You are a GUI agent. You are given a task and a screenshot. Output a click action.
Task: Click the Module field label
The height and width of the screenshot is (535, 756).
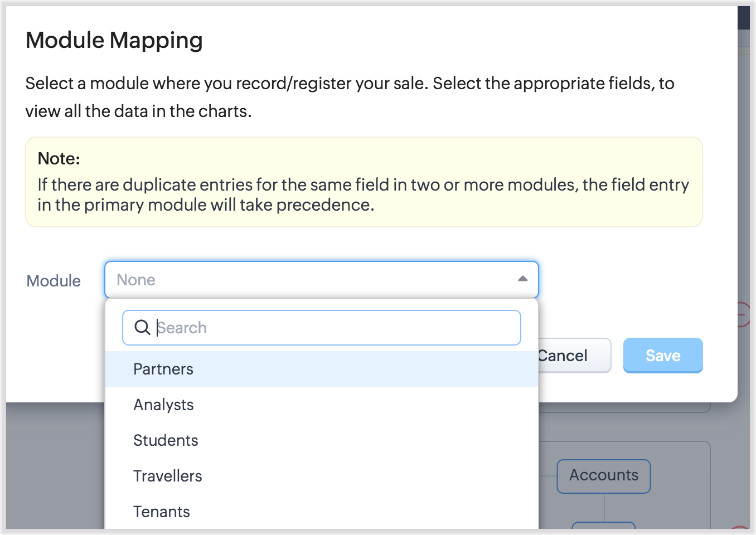pos(54,281)
